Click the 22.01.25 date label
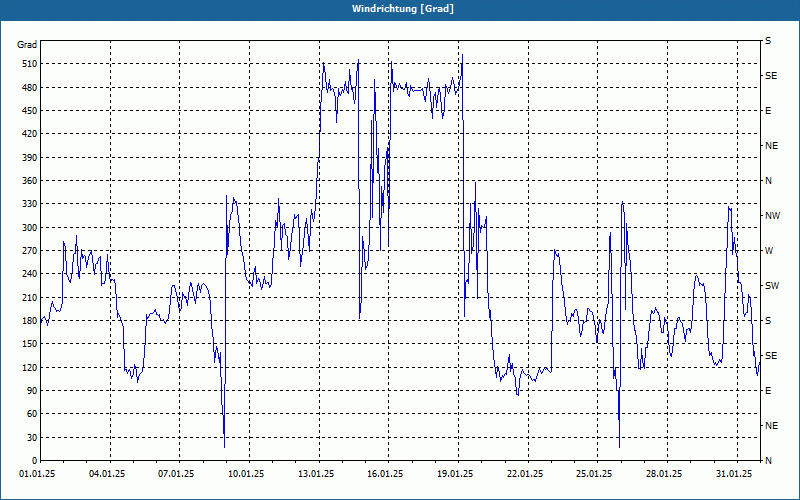Screen dimensions: 800x500 click(524, 474)
